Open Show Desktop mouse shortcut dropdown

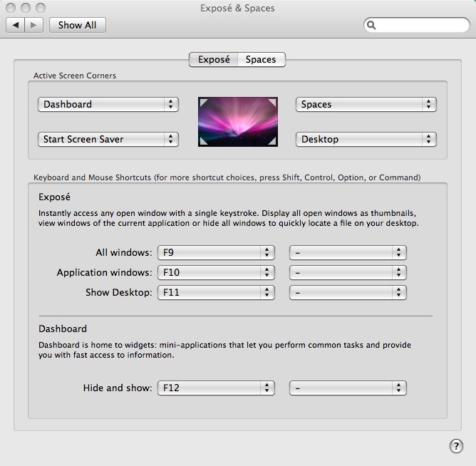348,293
